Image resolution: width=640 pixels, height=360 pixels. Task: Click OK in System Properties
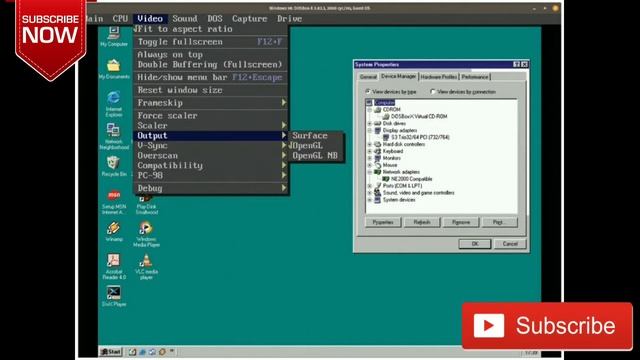[475, 244]
